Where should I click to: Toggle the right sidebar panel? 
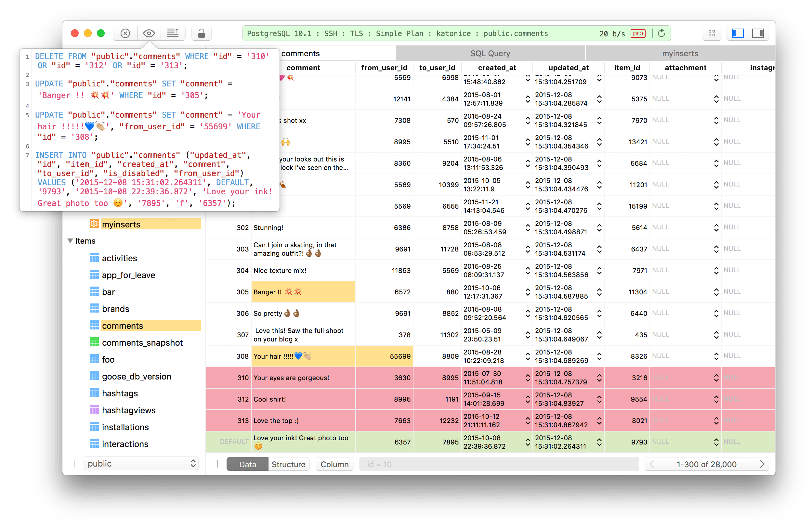click(x=758, y=33)
